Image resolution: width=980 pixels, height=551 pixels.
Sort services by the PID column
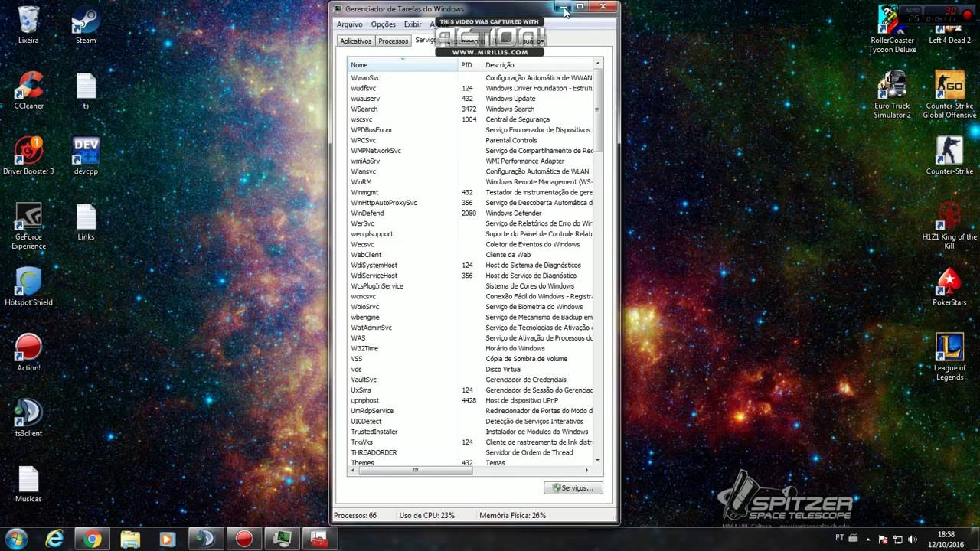point(469,65)
